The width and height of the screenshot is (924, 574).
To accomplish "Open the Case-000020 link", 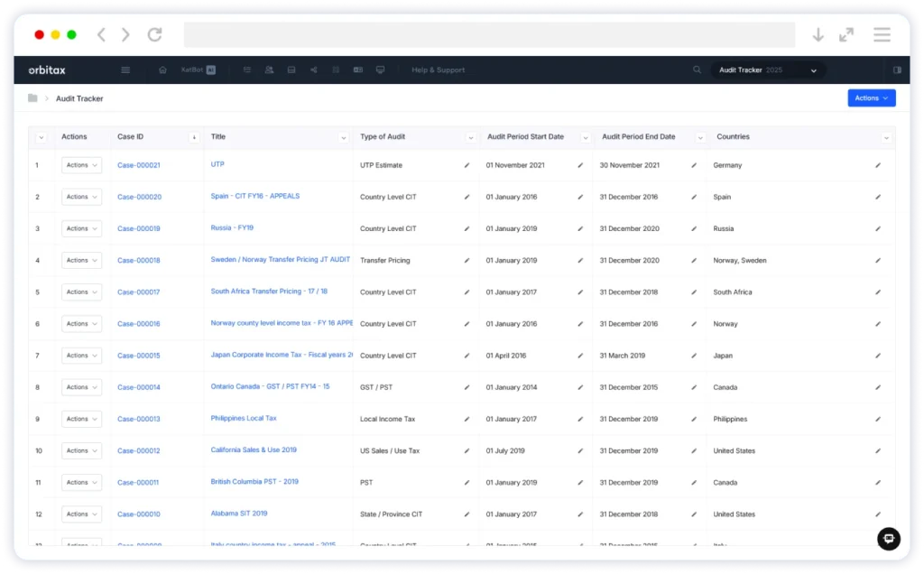I will pyautogui.click(x=139, y=197).
